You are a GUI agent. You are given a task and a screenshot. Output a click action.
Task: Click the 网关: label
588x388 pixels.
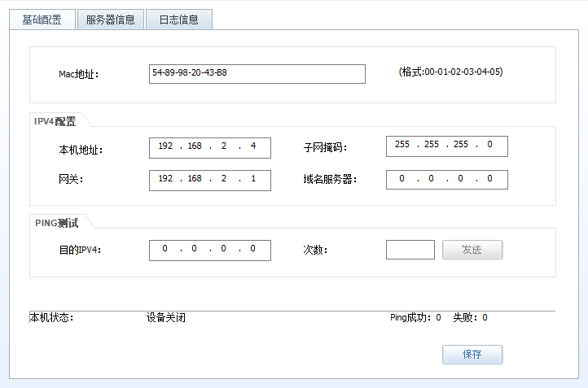pyautogui.click(x=71, y=180)
